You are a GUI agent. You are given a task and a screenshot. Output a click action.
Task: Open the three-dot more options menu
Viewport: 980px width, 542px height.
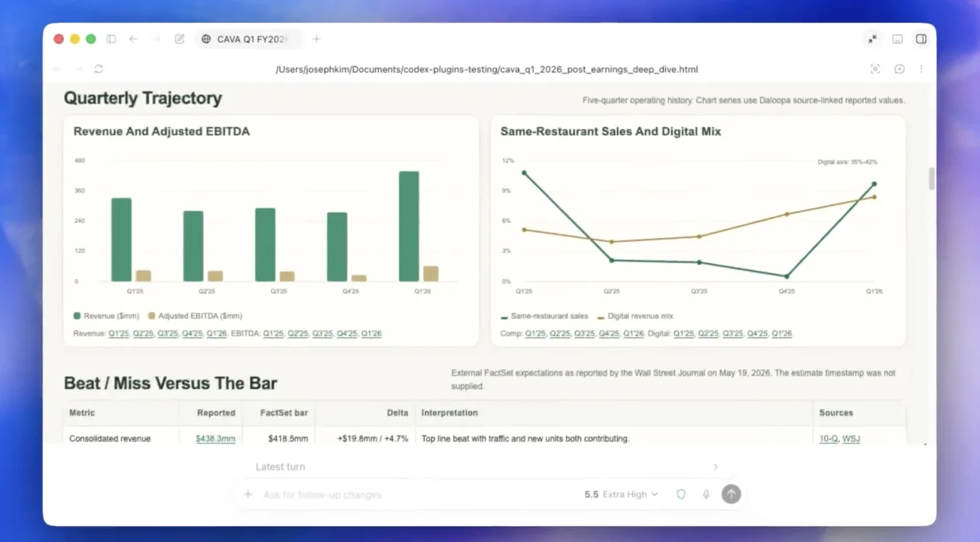pyautogui.click(x=921, y=69)
